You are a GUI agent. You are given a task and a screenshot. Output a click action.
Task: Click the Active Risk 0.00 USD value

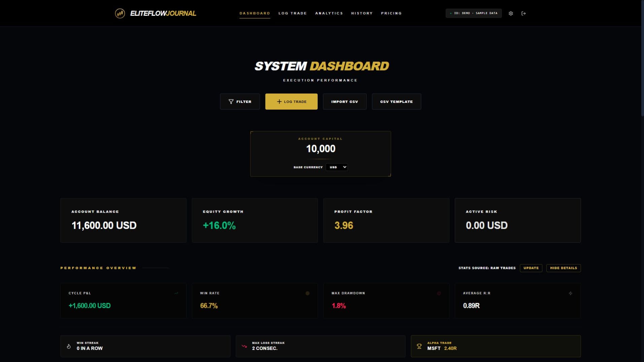487,225
